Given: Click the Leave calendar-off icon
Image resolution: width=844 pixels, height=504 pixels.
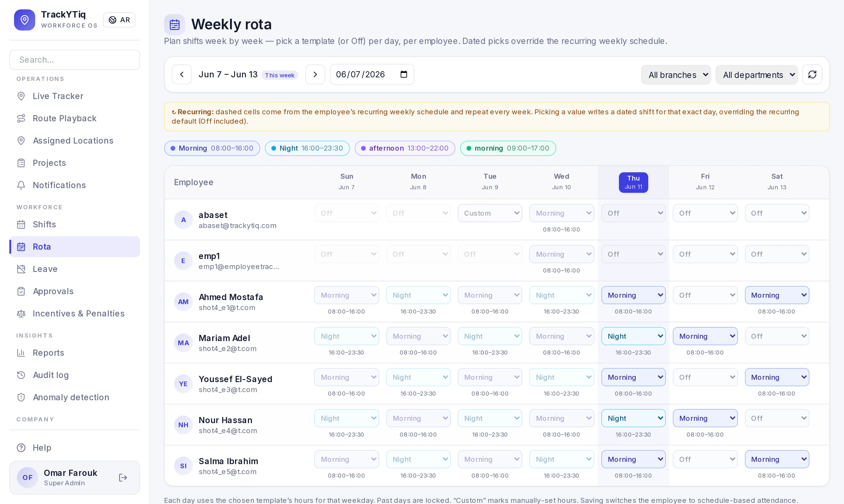Looking at the screenshot, I should click(21, 269).
